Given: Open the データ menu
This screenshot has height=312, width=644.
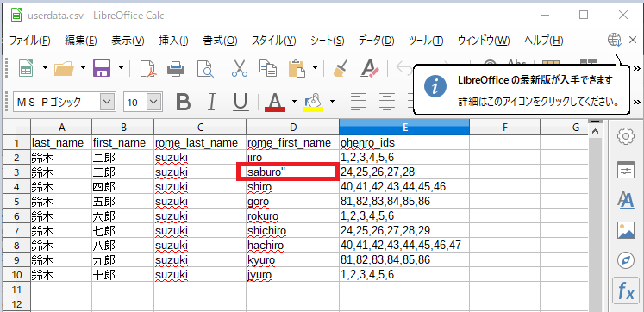Looking at the screenshot, I should 376,41.
